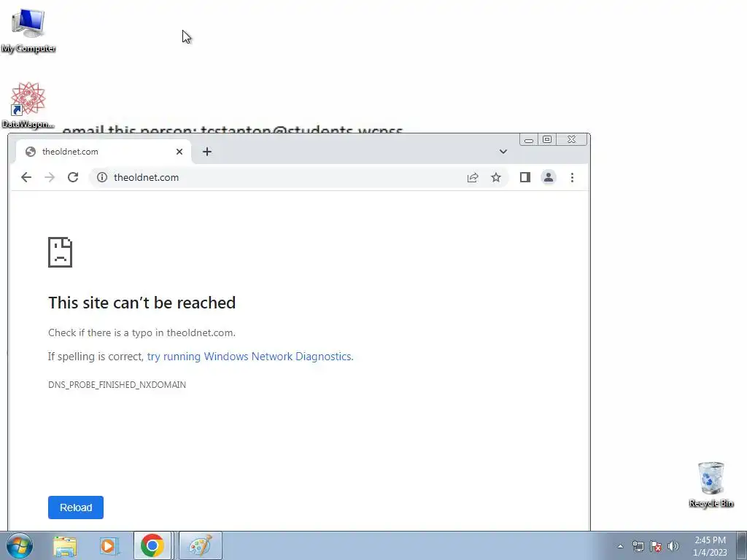This screenshot has height=560, width=747.
Task: Select the Recycle Bin desktop icon
Action: coord(711,485)
